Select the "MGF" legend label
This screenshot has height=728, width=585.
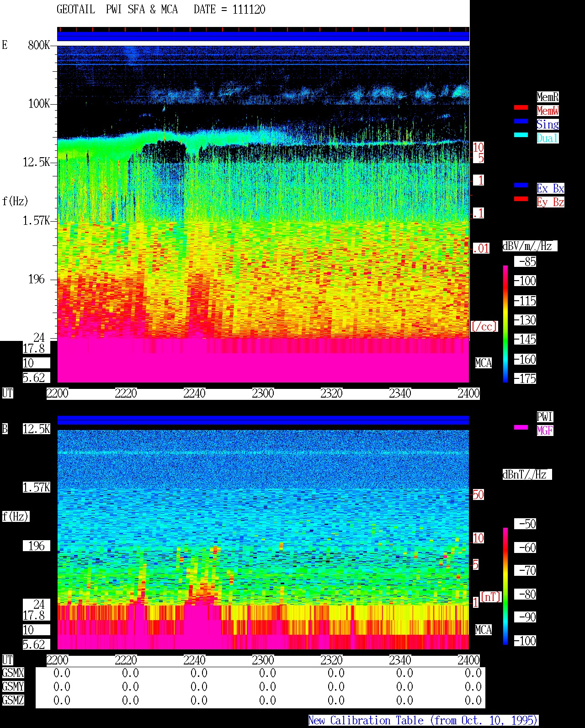pos(545,430)
